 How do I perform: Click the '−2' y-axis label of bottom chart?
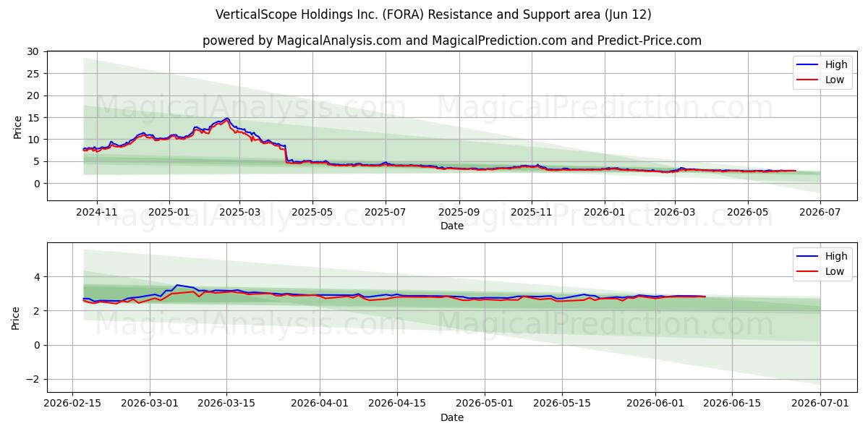[x=32, y=380]
